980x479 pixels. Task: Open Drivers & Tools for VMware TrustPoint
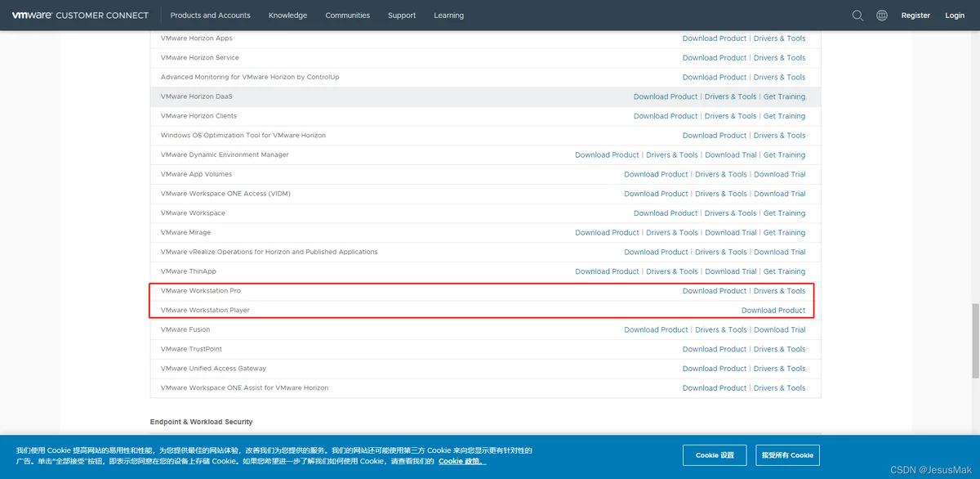(x=779, y=350)
